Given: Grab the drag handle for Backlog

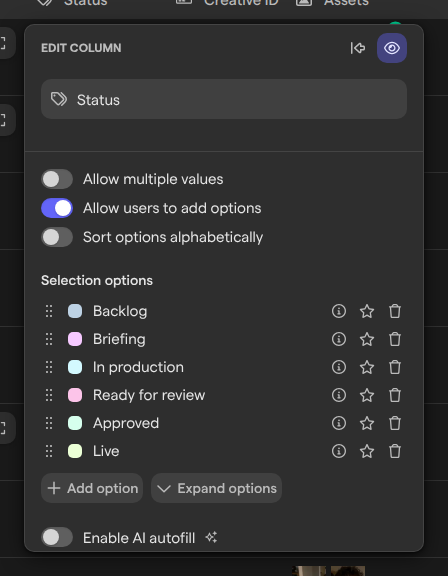Looking at the screenshot, I should click(49, 311).
